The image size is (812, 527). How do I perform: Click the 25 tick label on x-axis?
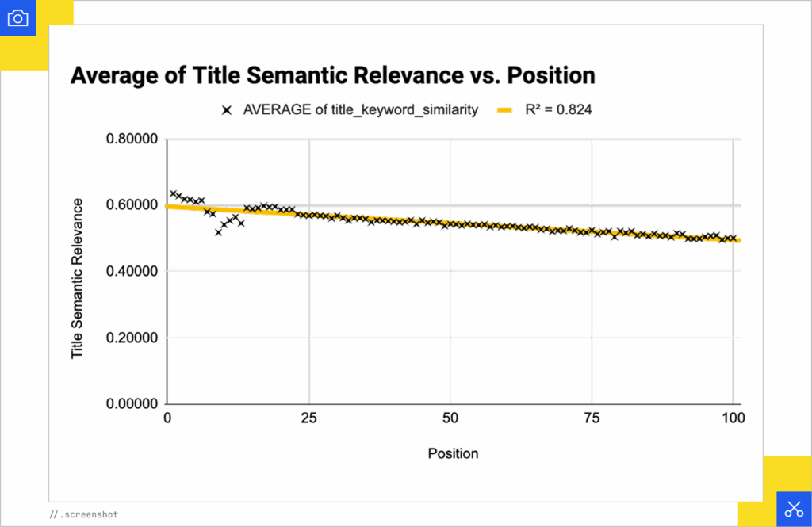pyautogui.click(x=308, y=417)
